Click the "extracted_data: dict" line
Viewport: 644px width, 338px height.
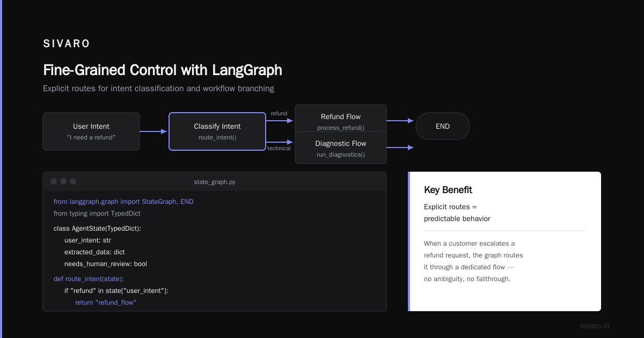tap(94, 252)
